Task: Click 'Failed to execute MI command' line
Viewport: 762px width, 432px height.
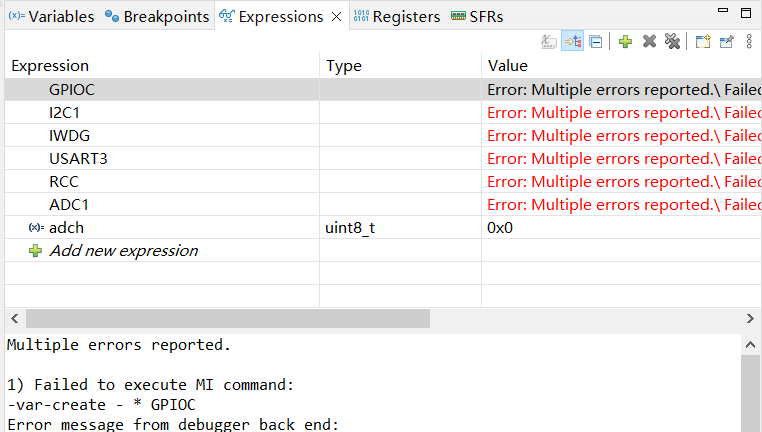Action: pos(151,385)
